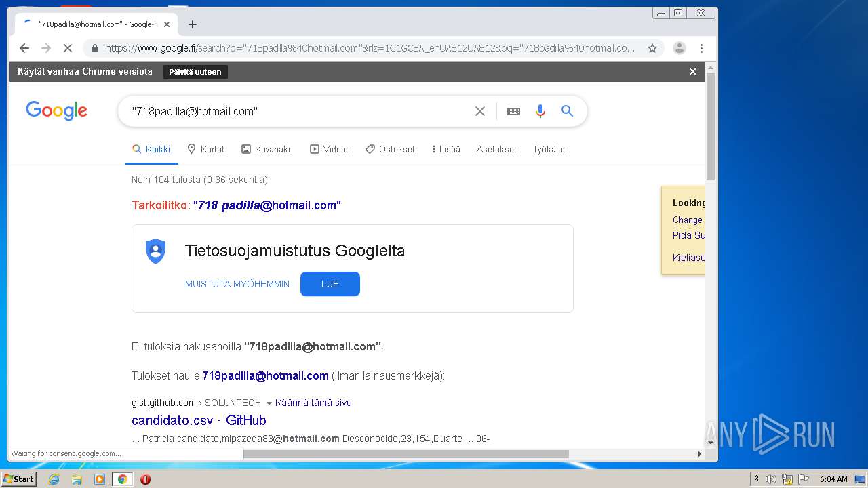Click the Action Center flag icon
Viewport: 868px width, 488px height.
coord(804,479)
